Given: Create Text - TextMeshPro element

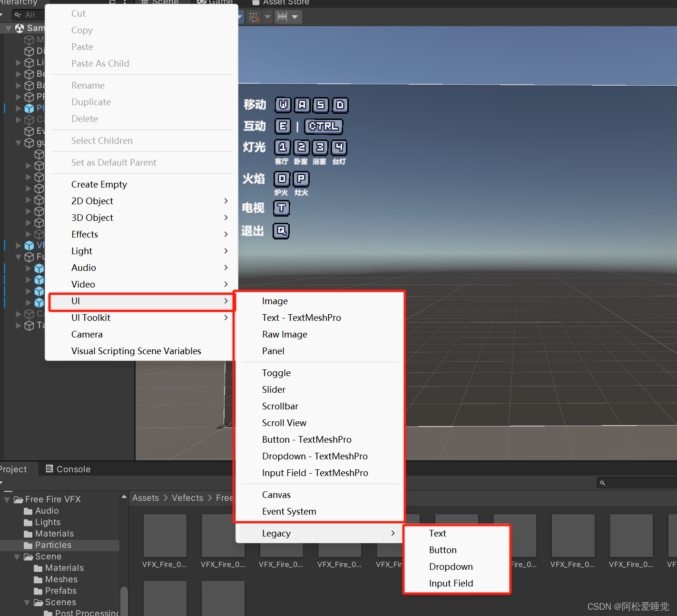Looking at the screenshot, I should (x=320, y=318).
